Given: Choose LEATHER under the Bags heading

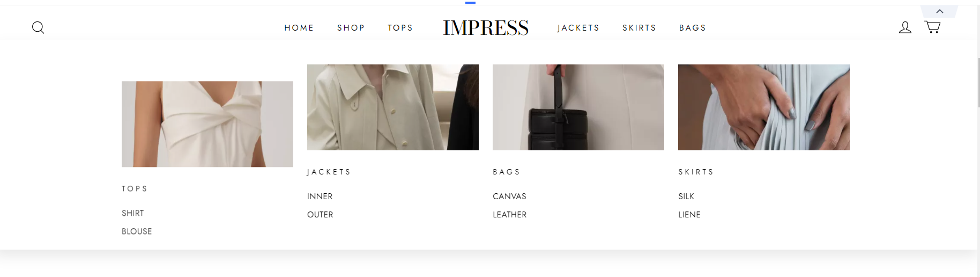Looking at the screenshot, I should [510, 215].
